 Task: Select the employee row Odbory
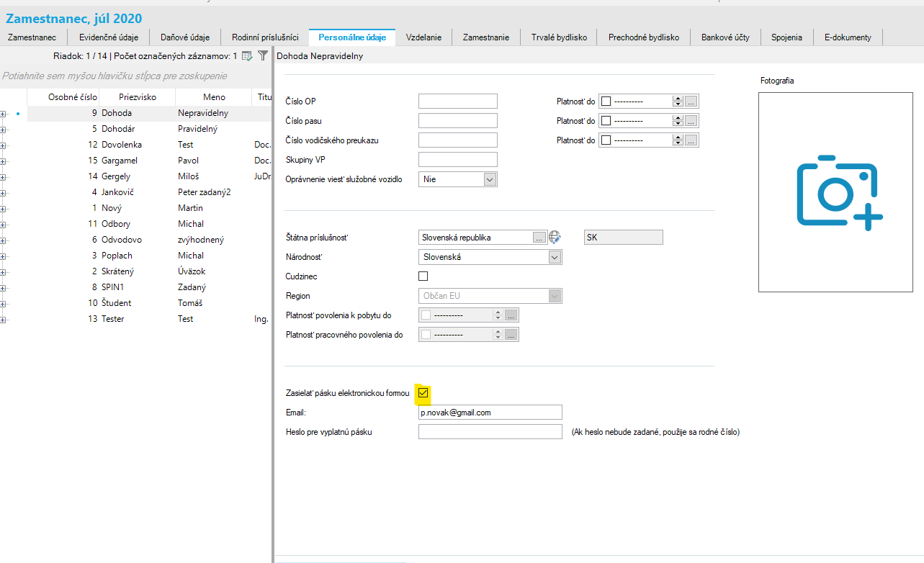[x=149, y=224]
